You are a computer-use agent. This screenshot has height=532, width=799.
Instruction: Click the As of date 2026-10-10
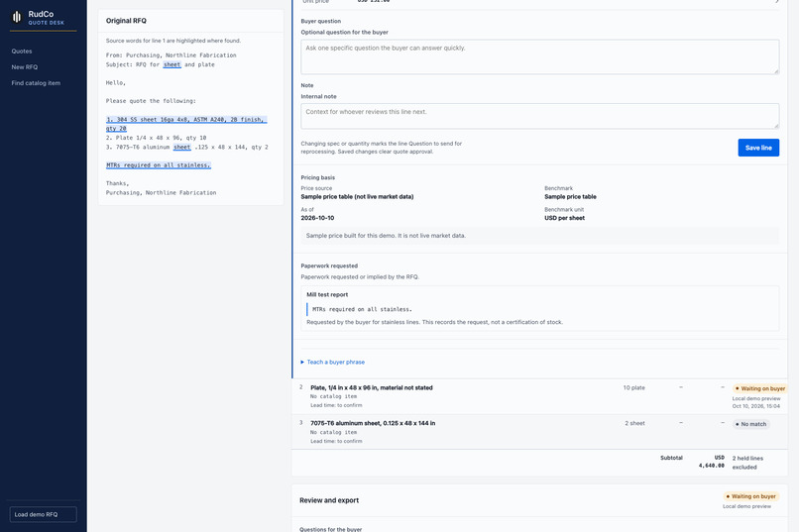tap(317, 218)
